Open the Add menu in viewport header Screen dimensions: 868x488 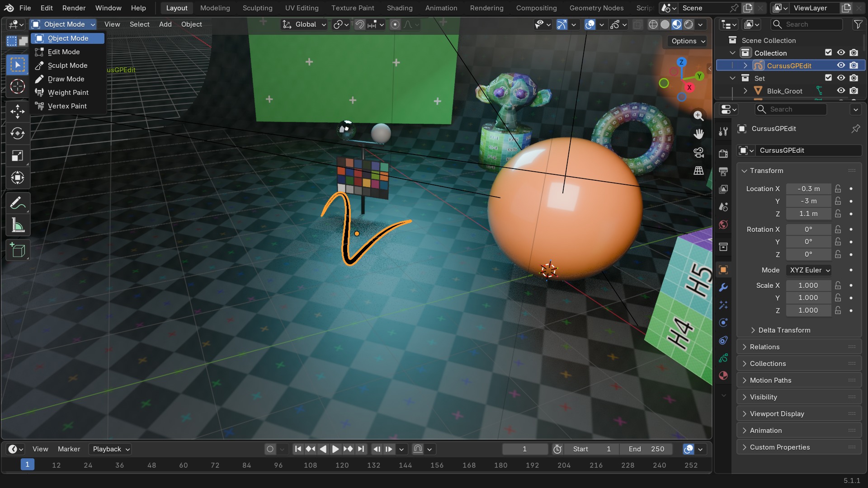165,24
